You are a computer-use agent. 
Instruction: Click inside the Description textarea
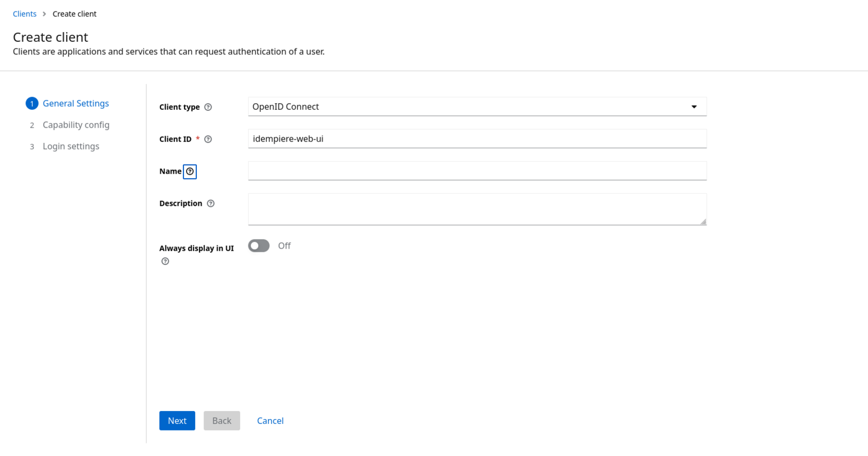point(477,209)
